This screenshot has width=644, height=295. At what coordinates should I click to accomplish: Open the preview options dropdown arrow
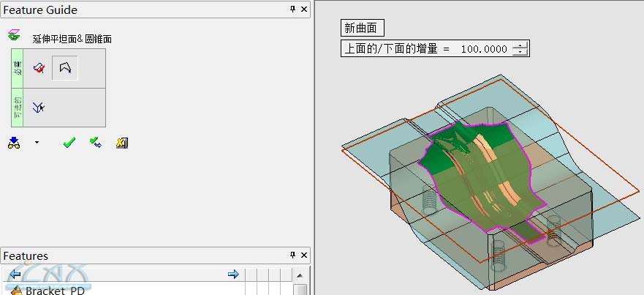(37, 142)
